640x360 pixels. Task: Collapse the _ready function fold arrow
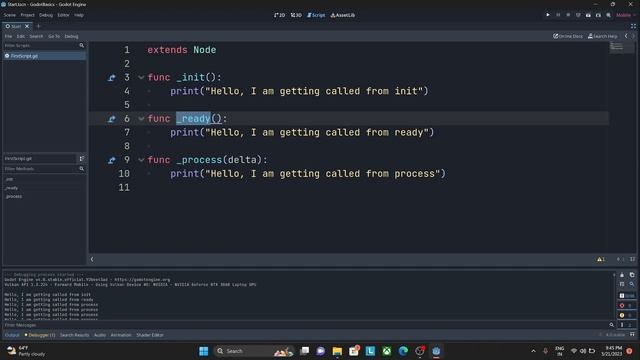click(141, 119)
